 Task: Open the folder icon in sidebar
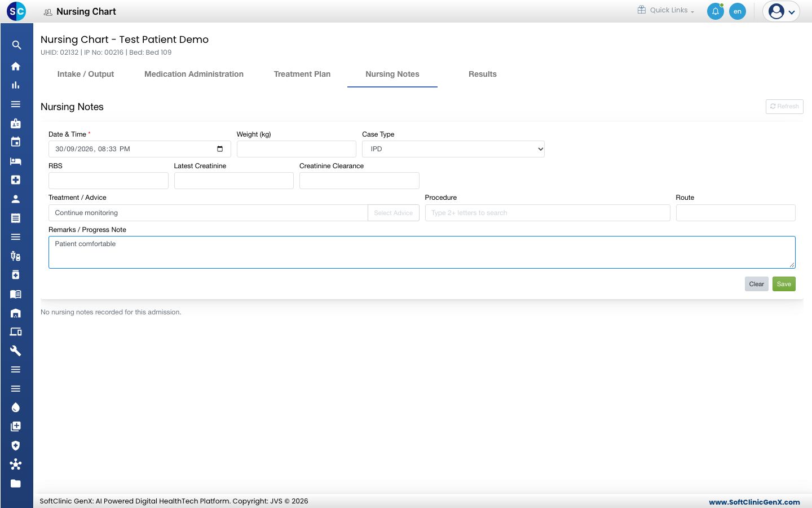coord(16,483)
